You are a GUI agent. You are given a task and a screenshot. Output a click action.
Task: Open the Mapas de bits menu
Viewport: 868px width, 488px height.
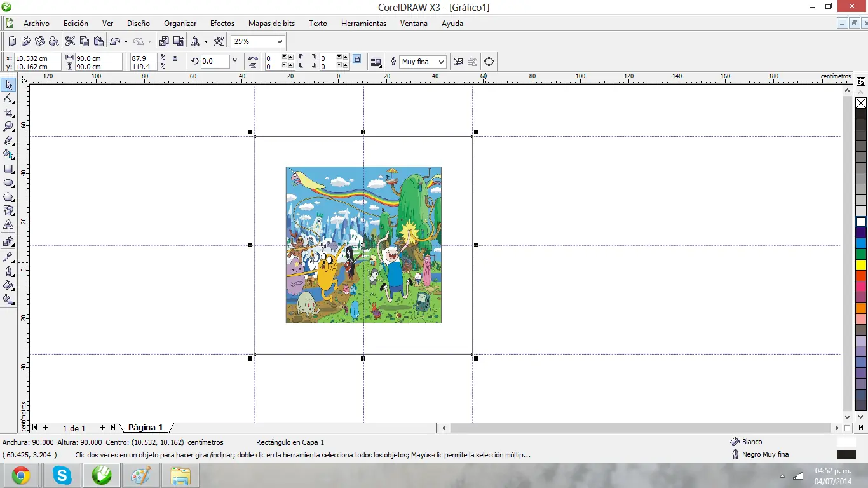(271, 24)
